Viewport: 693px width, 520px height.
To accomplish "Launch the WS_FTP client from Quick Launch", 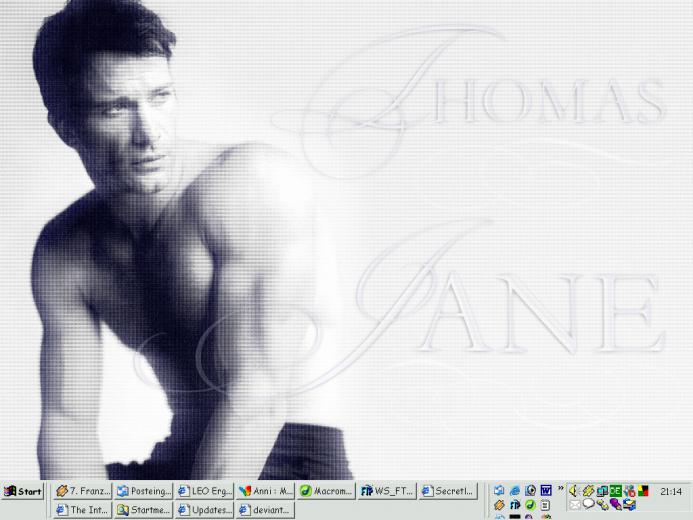I will point(515,505).
